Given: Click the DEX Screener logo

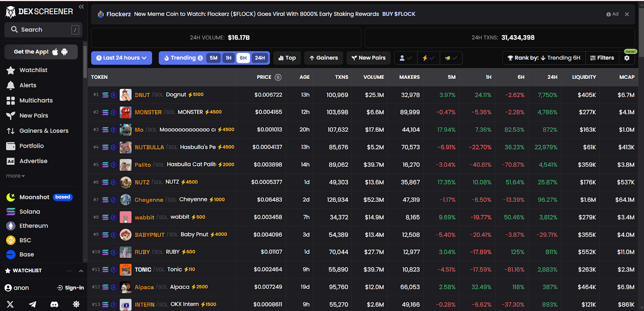Looking at the screenshot, I should pos(39,12).
